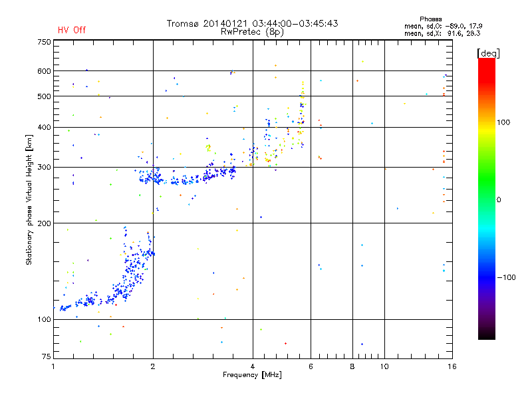The height and width of the screenshot is (399, 532).
Task: Click the 'Stationary phase Virtual Height [km]' label
Action: pos(29,199)
